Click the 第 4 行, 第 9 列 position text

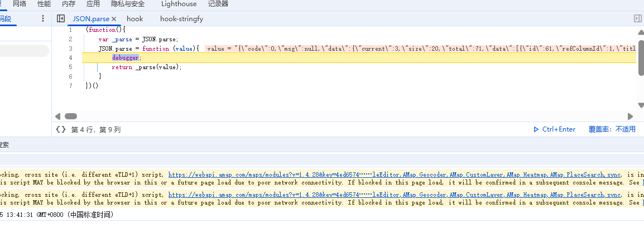[x=95, y=130]
